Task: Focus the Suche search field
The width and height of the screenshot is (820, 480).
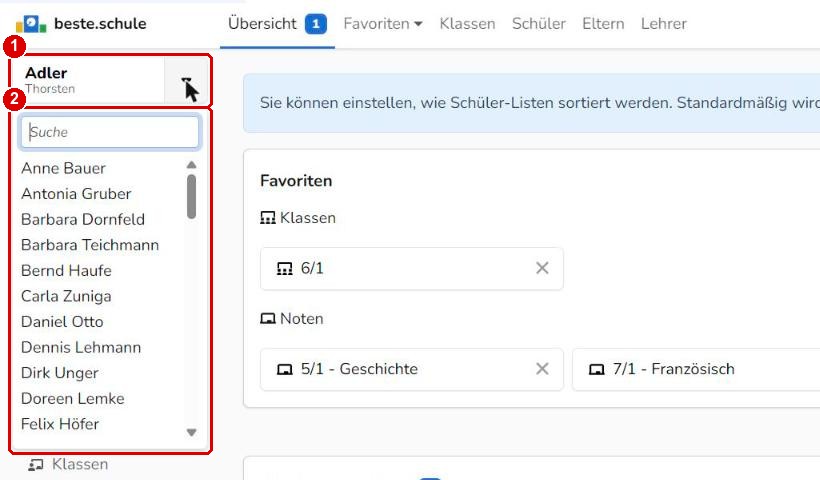Action: (110, 132)
